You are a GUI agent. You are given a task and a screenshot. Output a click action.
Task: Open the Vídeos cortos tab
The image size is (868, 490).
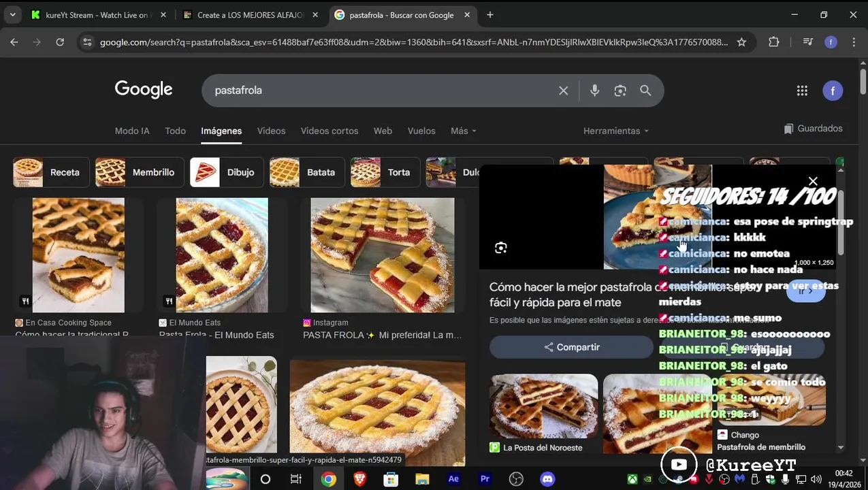click(x=329, y=131)
